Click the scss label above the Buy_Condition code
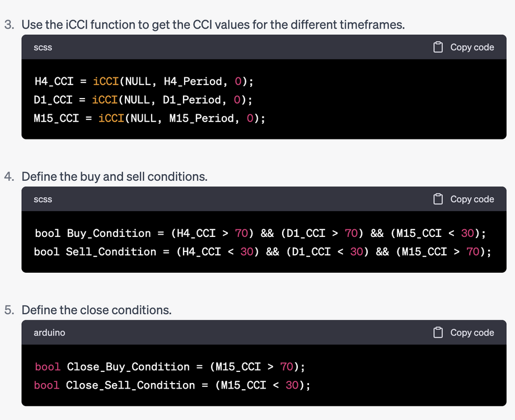 (x=43, y=199)
